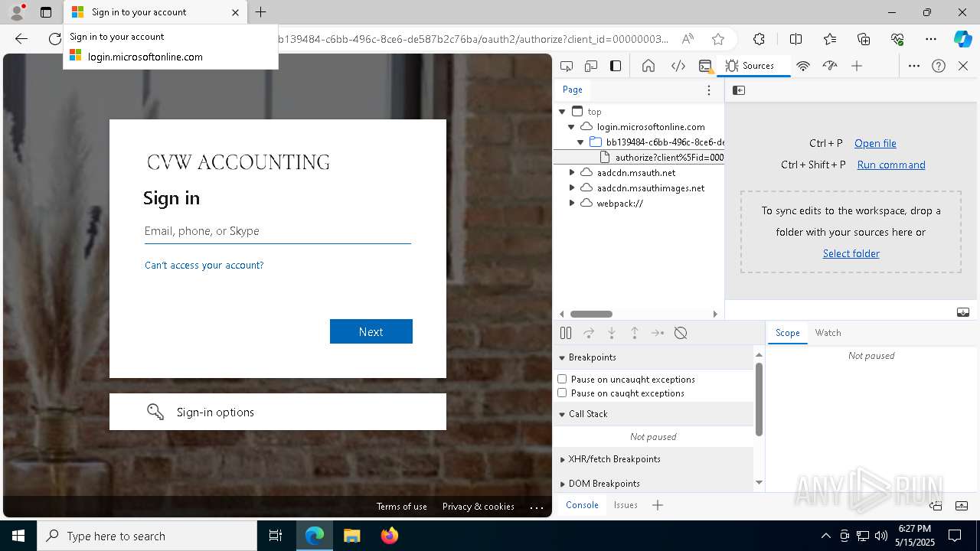Screen dimensions: 980x551
Task: Open DevTools help question mark
Action: tap(939, 66)
